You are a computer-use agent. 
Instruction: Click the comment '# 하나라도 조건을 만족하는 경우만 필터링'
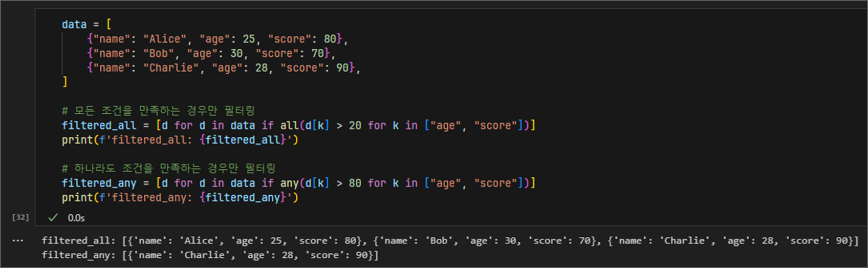point(169,168)
